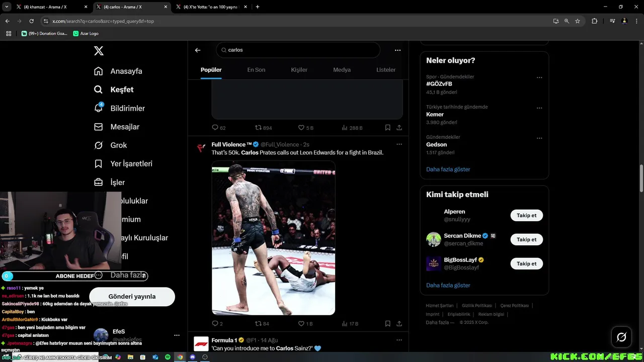Reload the page in Chrome
Viewport: 644px width, 362px height.
(x=32, y=21)
